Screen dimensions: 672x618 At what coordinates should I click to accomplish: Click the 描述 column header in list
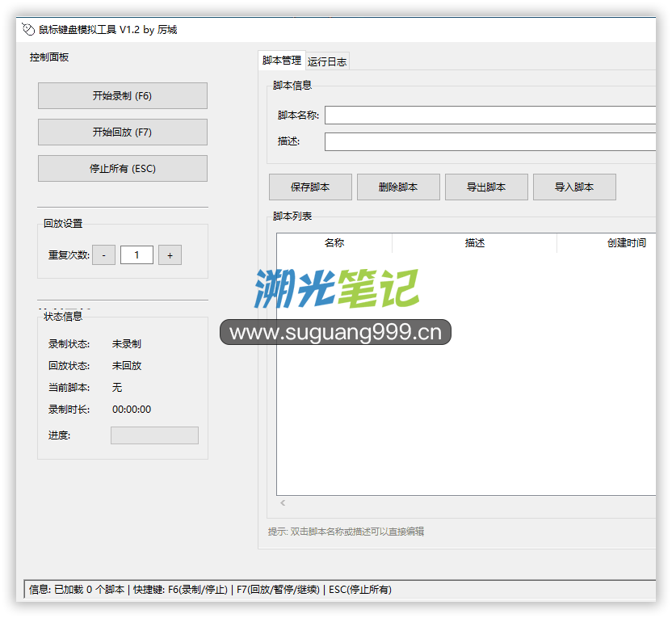[475, 243]
